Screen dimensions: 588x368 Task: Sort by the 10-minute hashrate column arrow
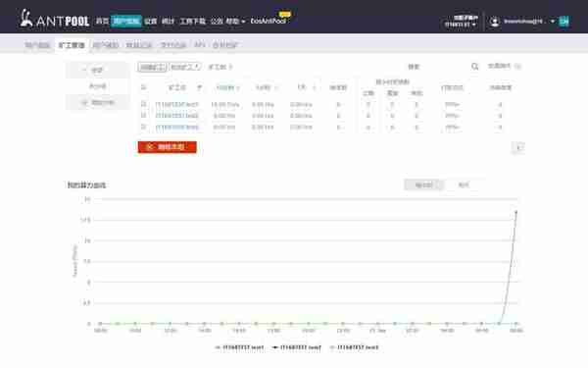pos(238,88)
